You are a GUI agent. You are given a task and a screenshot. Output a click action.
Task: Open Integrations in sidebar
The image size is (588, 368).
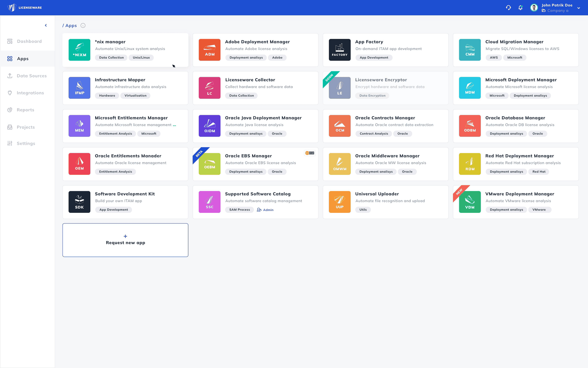click(27, 93)
